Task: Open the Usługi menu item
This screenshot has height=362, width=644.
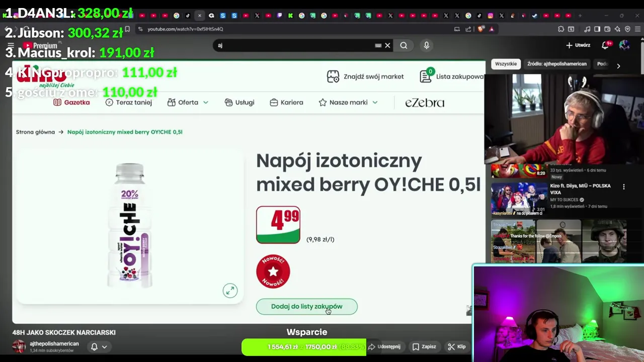Action: (x=239, y=102)
